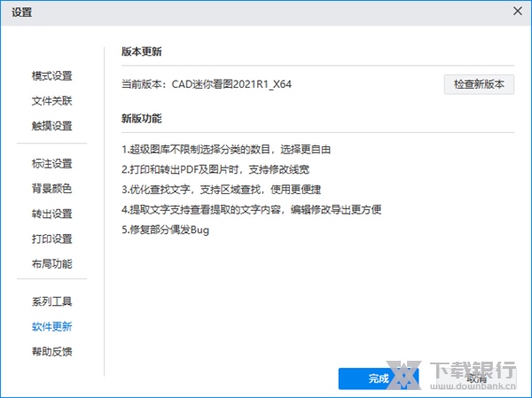Open the 打印设置 section

click(x=51, y=238)
